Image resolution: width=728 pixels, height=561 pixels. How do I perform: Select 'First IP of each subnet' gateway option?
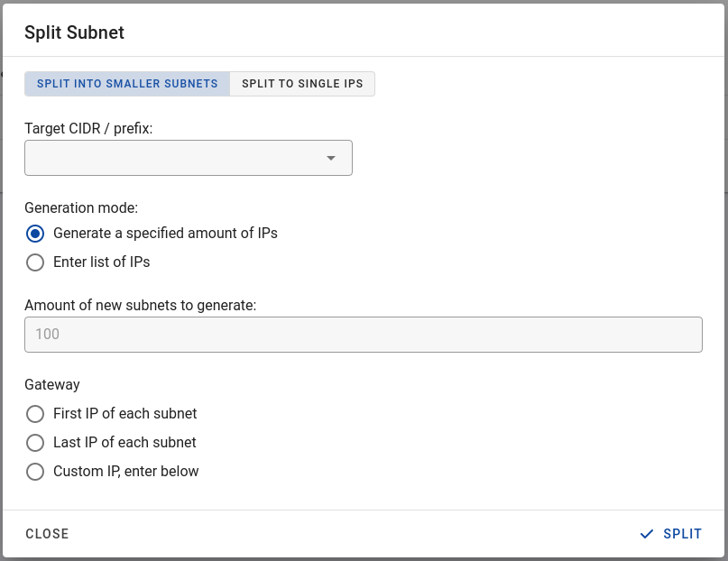[35, 413]
